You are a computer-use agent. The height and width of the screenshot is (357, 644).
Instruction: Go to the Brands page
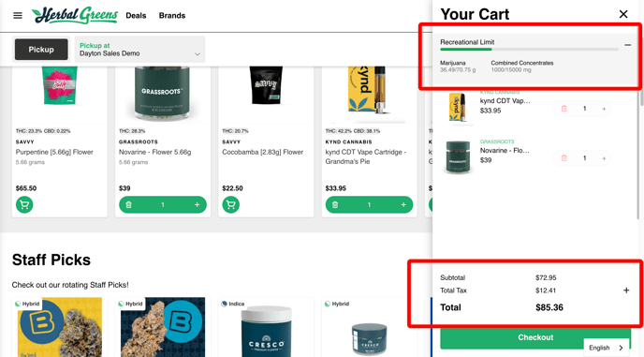[x=172, y=16]
